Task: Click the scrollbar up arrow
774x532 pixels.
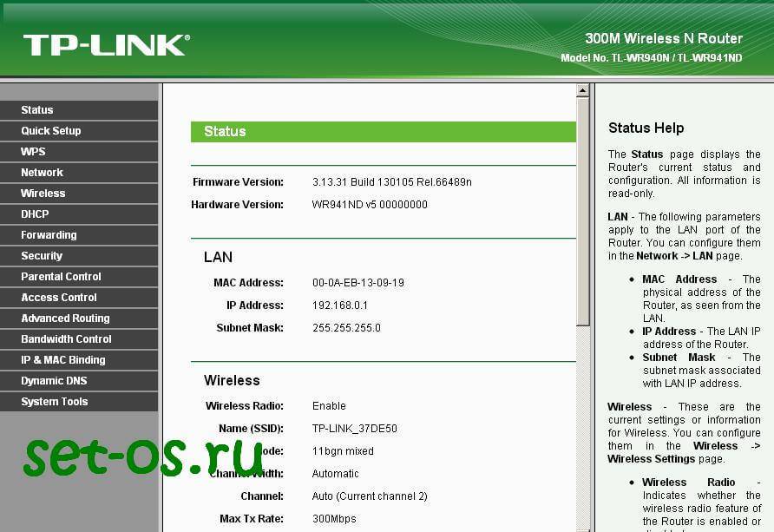Action: point(583,90)
